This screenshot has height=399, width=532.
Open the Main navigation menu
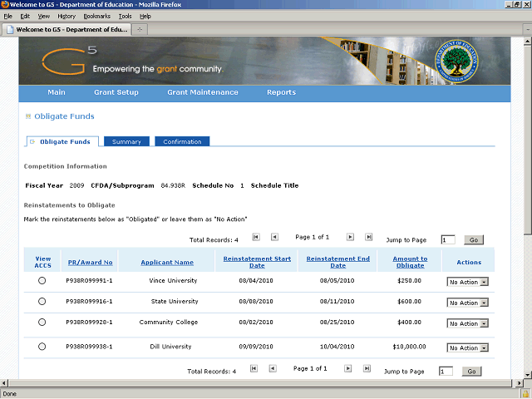57,92
